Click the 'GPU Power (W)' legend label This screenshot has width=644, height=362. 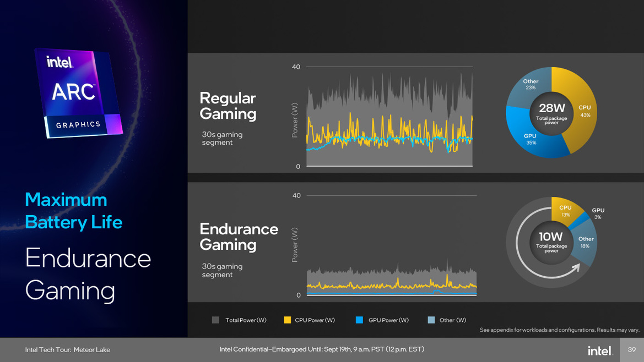[388, 320]
